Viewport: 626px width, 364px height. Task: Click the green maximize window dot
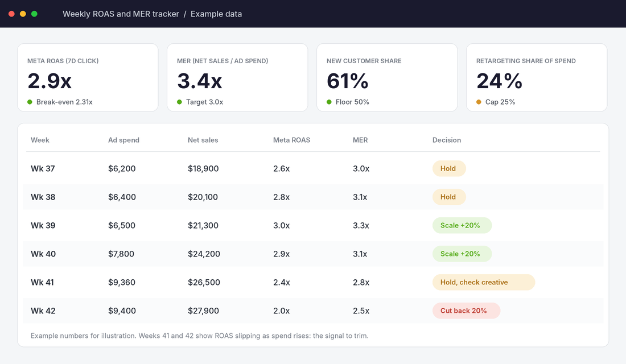click(34, 14)
